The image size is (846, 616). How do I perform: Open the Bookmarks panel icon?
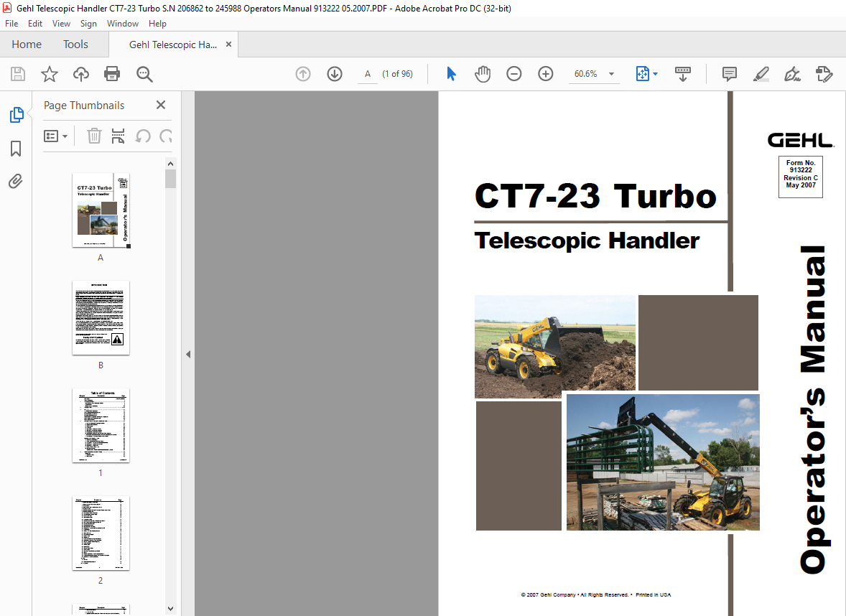point(16,149)
